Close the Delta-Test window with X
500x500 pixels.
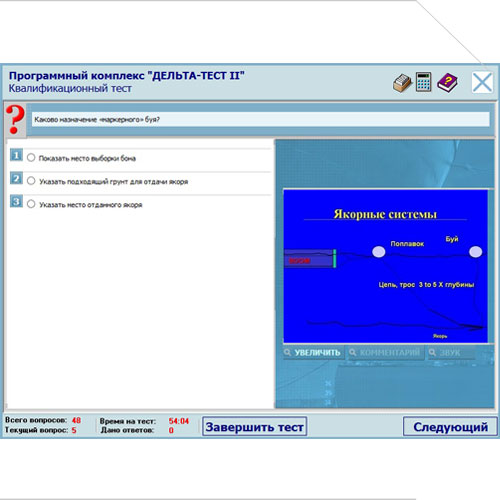pos(482,82)
